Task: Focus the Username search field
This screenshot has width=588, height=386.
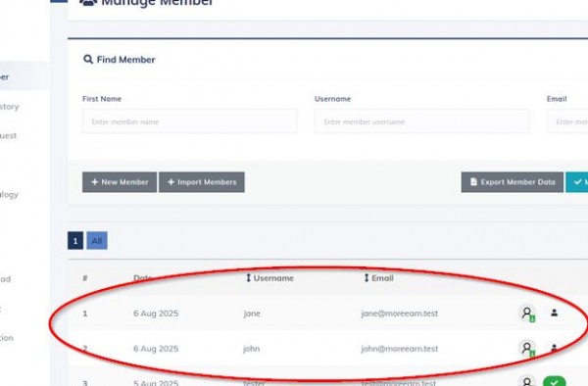Action: click(x=421, y=121)
